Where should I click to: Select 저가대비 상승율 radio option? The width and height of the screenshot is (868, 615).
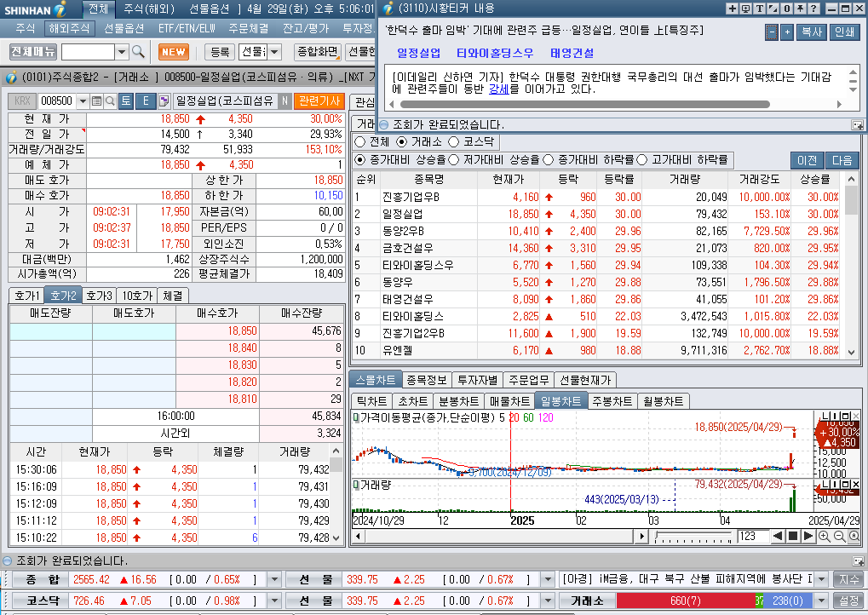click(453, 160)
